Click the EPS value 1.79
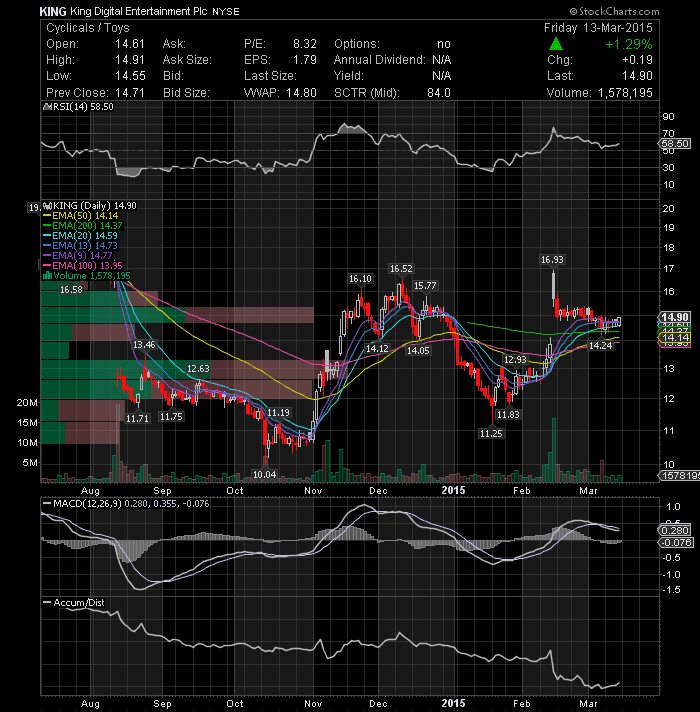The height and width of the screenshot is (712, 700). (305, 60)
